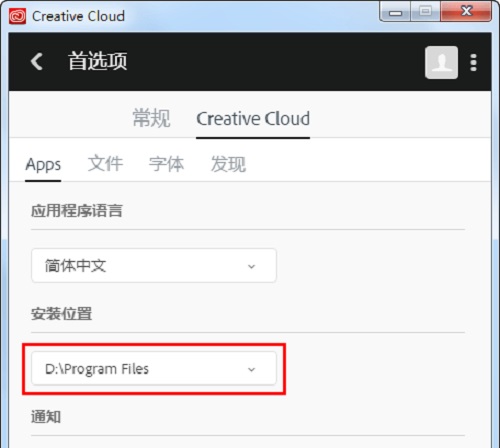Open the 字体 sub-tab
The height and width of the screenshot is (448, 500).
tap(166, 164)
